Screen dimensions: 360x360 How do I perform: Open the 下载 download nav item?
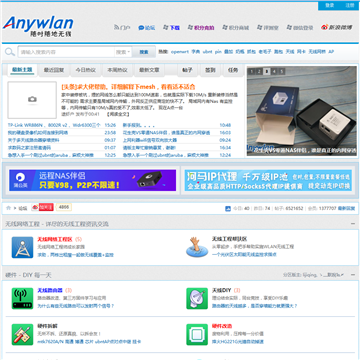tap(171, 28)
